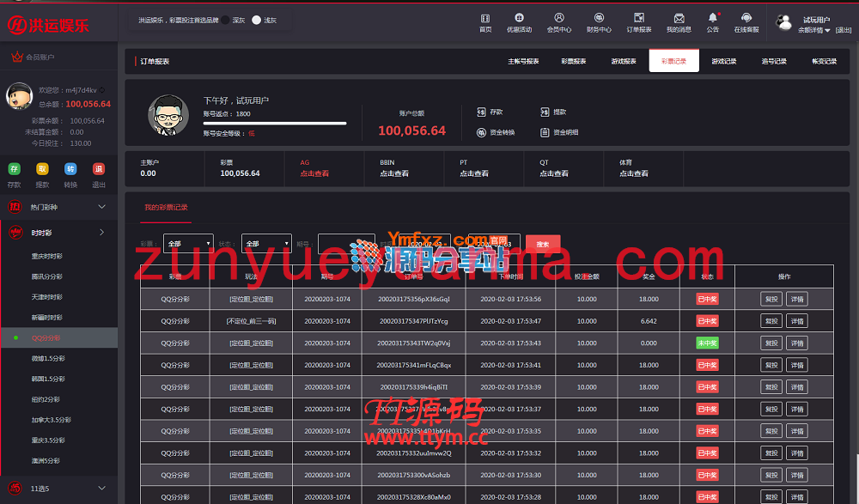Click the yellow 提款 withdraw icon in sidebar
Image resolution: width=859 pixels, height=504 pixels.
(x=42, y=169)
